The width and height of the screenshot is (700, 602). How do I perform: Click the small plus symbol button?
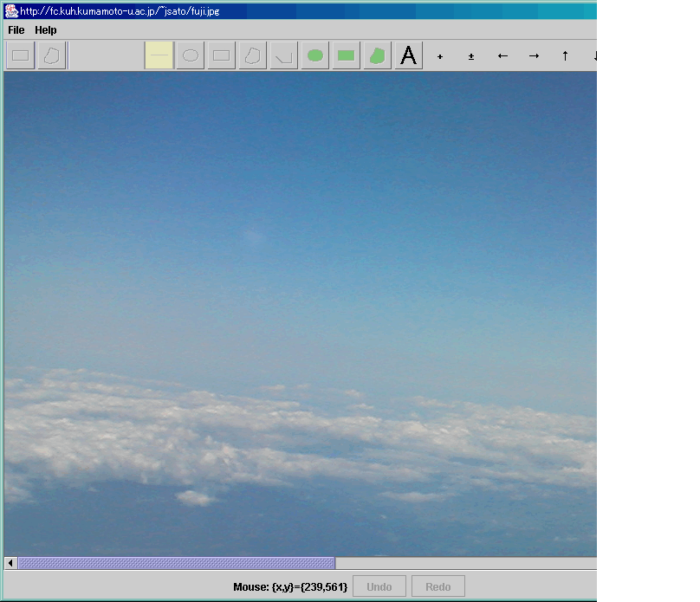pyautogui.click(x=440, y=56)
